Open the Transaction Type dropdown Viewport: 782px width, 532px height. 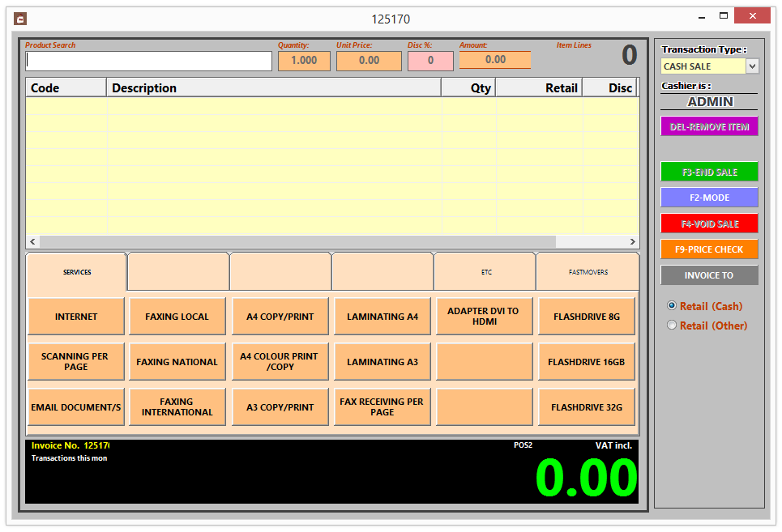pos(750,66)
